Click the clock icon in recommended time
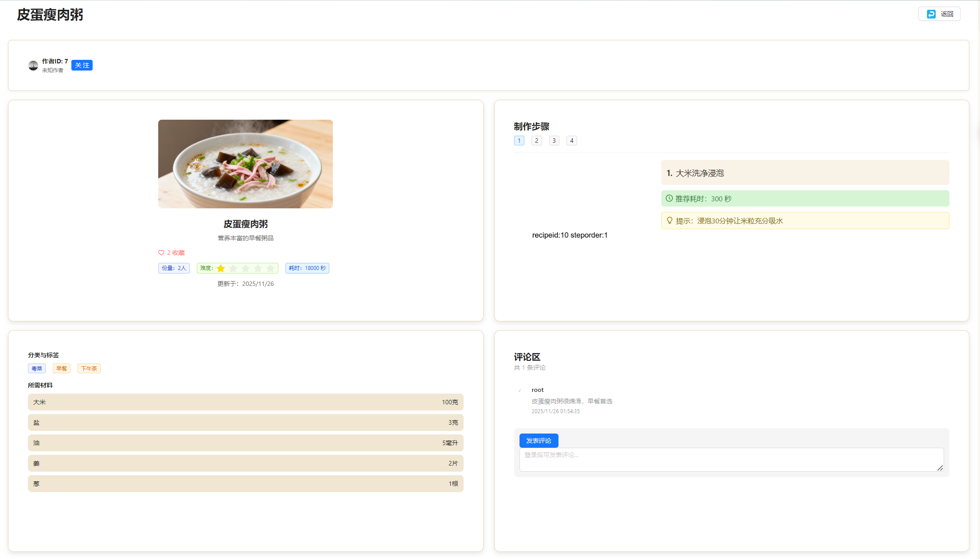 coord(669,199)
